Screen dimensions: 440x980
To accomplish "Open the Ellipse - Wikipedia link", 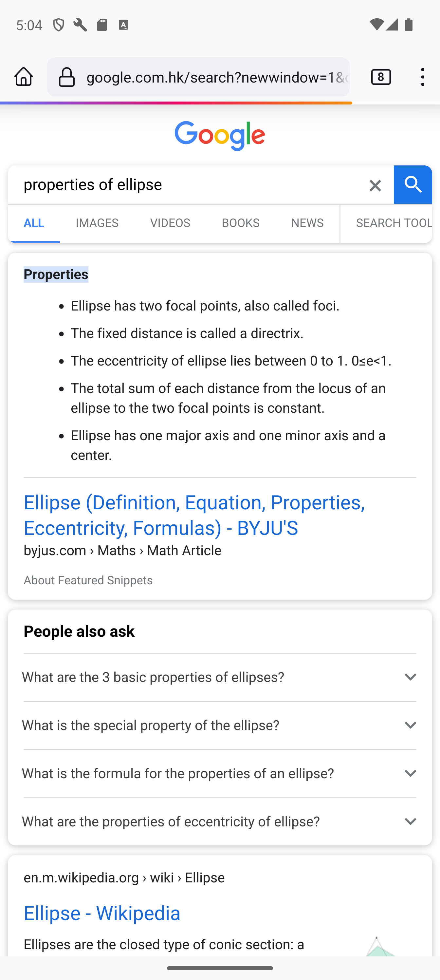I will (102, 913).
